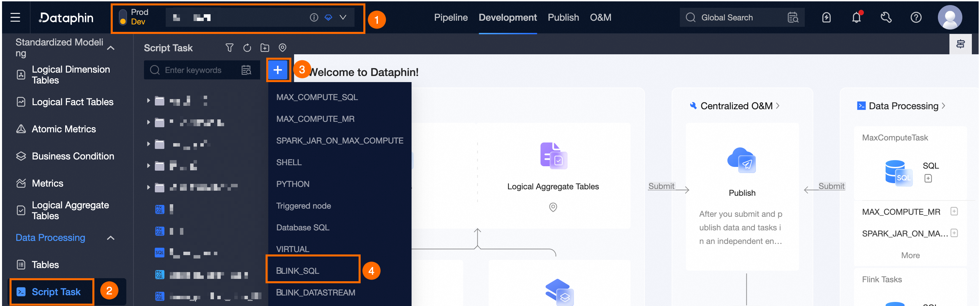Image resolution: width=980 pixels, height=306 pixels.
Task: Click the lightning document icon in header
Action: pos(826,18)
